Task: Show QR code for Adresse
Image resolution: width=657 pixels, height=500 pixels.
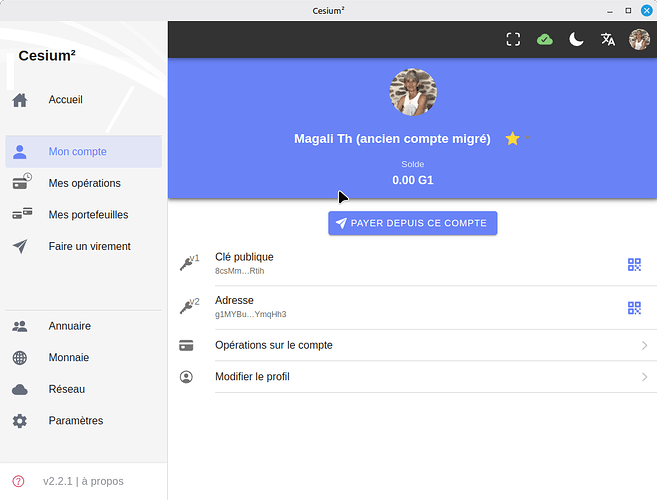Action: (x=634, y=308)
